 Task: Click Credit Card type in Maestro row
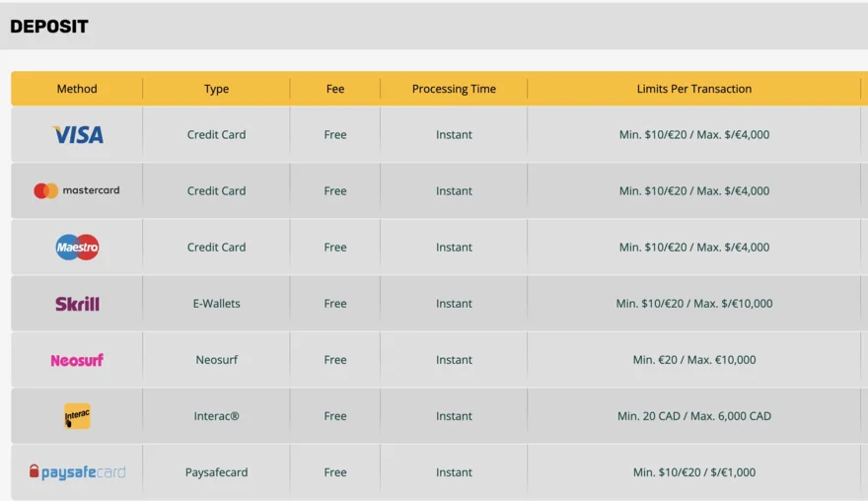click(x=216, y=248)
